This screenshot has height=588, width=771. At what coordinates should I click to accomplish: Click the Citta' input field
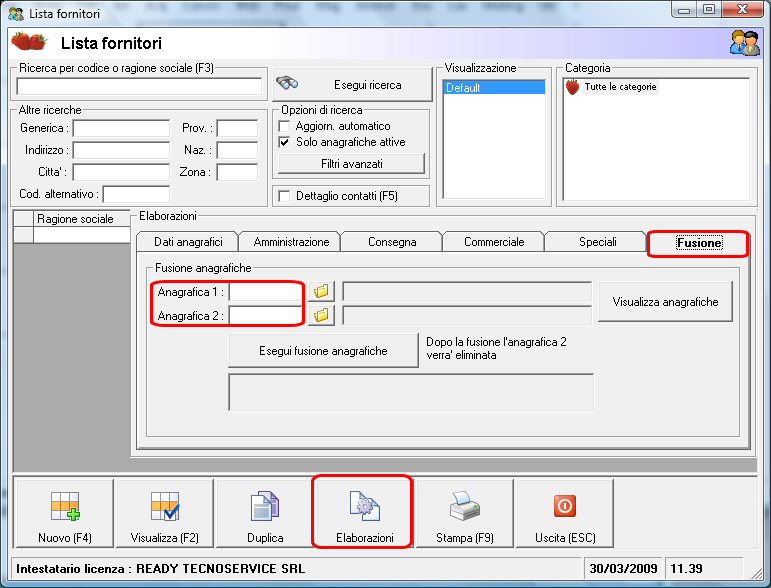pyautogui.click(x=121, y=172)
